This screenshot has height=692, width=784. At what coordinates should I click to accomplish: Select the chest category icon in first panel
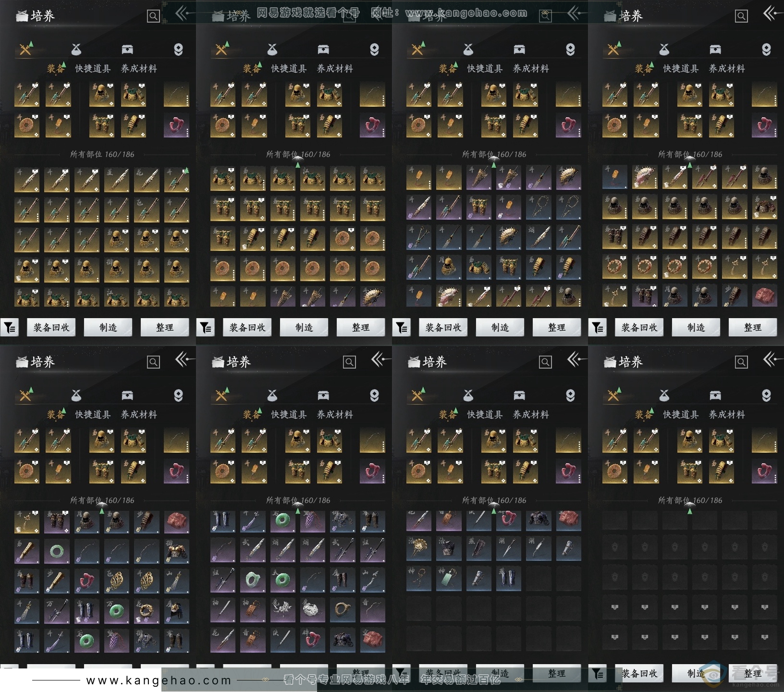(x=127, y=49)
